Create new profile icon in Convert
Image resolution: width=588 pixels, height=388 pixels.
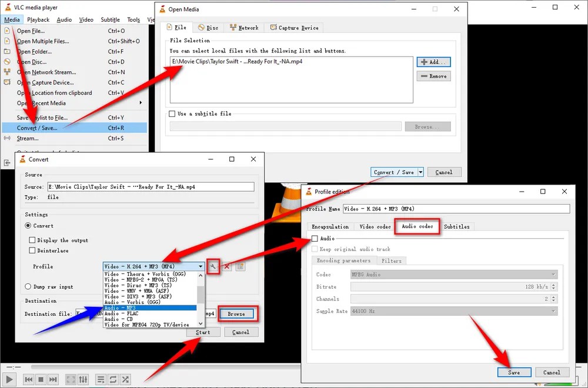240,266
